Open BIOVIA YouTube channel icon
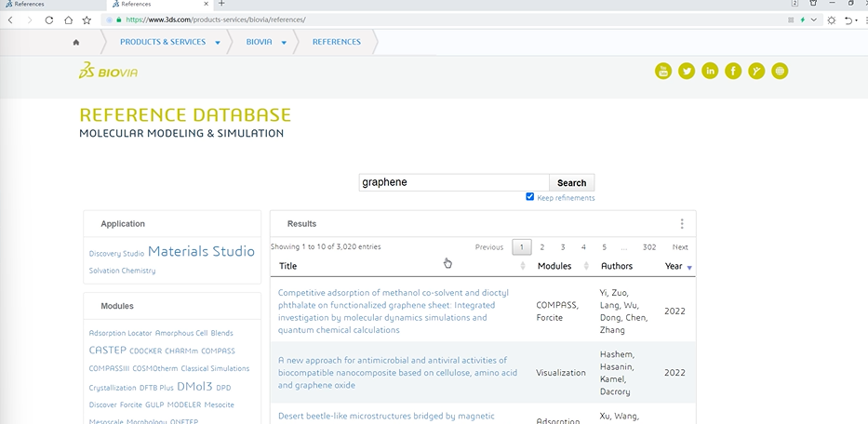 point(663,71)
